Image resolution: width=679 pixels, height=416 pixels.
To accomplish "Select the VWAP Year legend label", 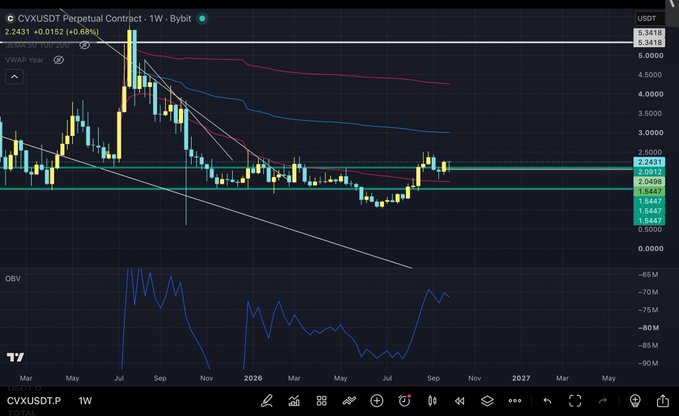I will [25, 60].
